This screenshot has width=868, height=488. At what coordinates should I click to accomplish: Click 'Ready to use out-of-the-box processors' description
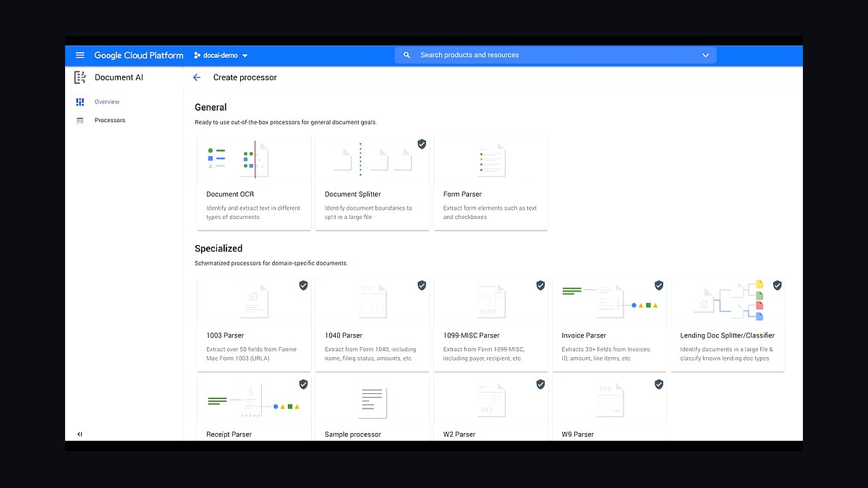[x=286, y=122]
